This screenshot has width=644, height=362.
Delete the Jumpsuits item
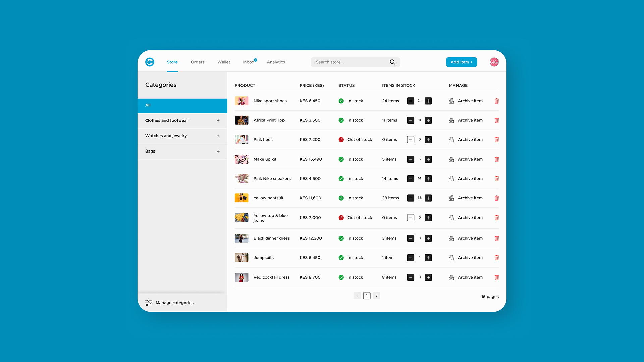tap(497, 258)
